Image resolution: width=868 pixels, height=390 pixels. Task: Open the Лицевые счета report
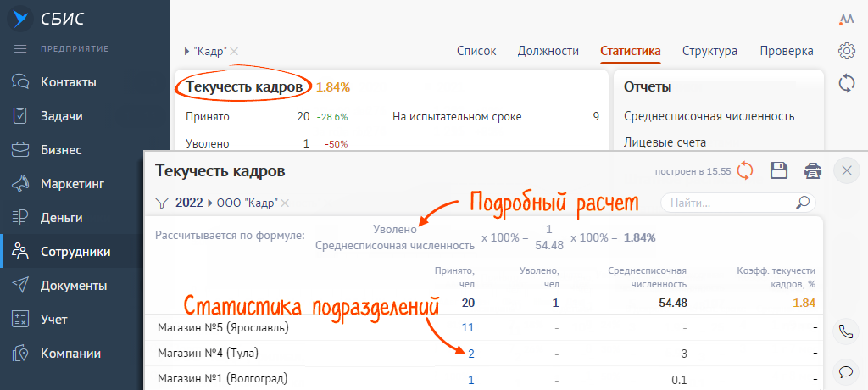tap(665, 142)
